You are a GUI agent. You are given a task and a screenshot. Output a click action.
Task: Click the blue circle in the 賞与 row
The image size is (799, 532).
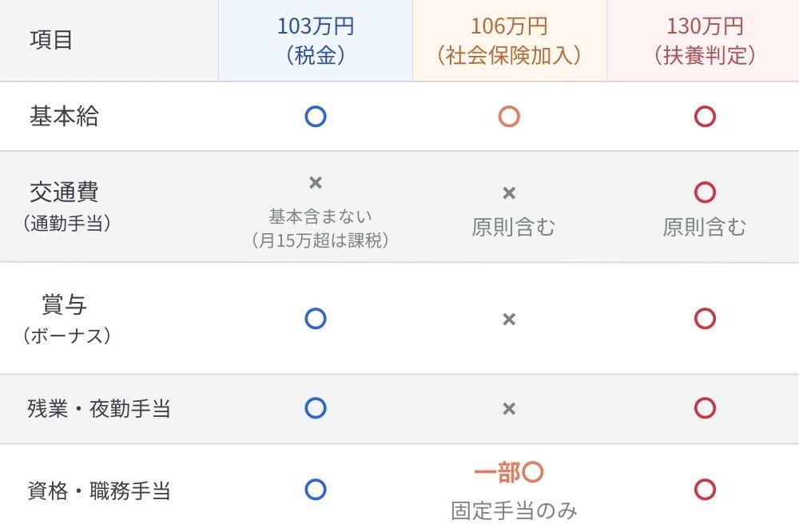(x=316, y=319)
